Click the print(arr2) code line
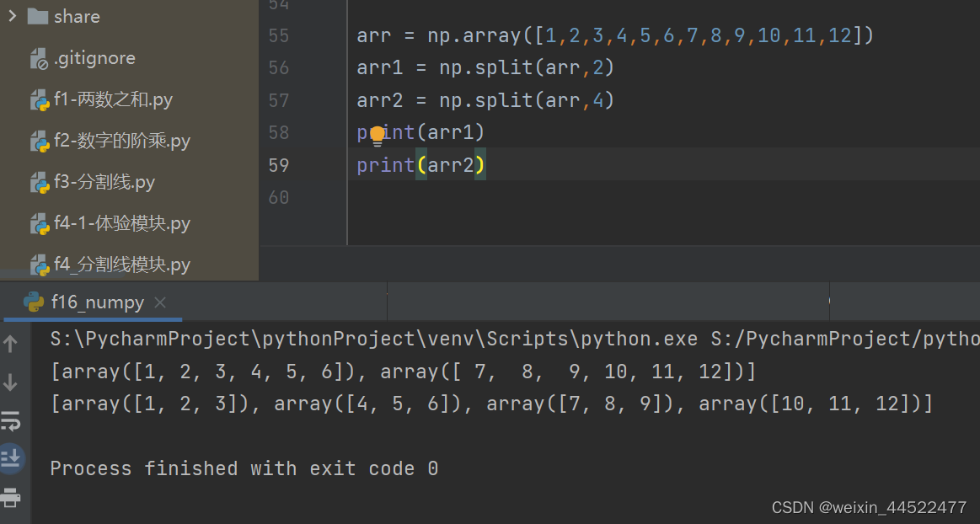The height and width of the screenshot is (524, 980). tap(420, 165)
